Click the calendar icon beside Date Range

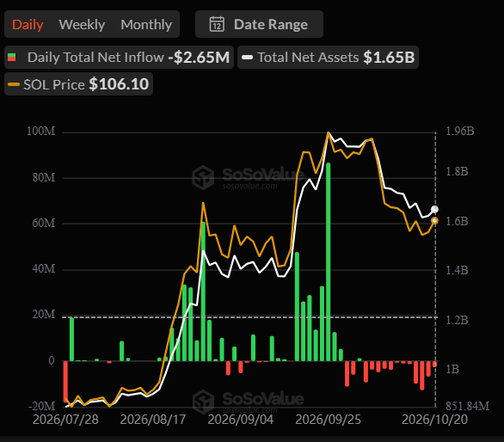point(217,24)
